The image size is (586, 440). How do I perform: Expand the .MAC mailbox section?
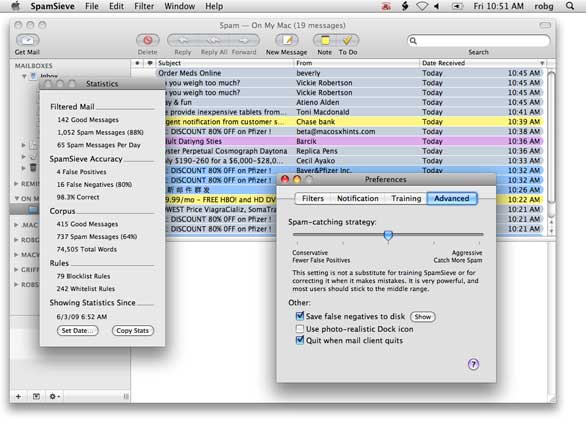[16, 225]
